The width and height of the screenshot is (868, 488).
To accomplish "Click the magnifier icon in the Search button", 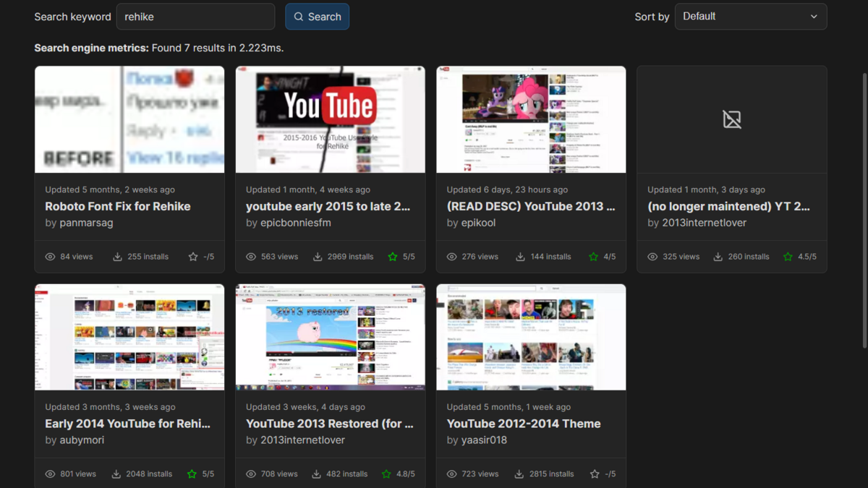I will click(299, 17).
